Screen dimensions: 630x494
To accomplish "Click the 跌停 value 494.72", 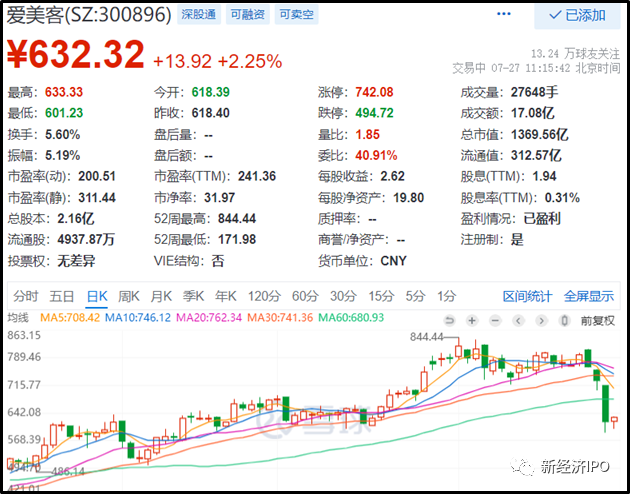I will (x=374, y=113).
